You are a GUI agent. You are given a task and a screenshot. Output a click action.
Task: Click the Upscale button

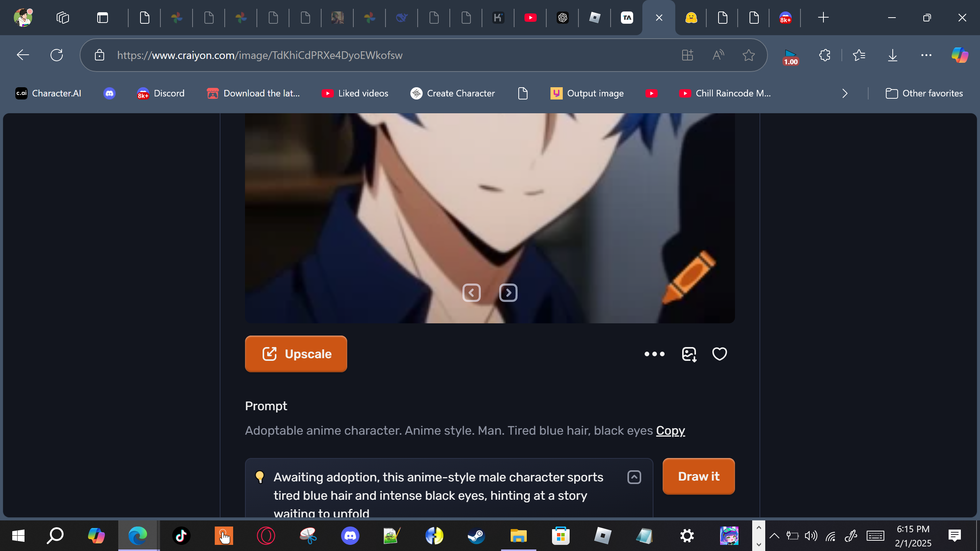296,354
